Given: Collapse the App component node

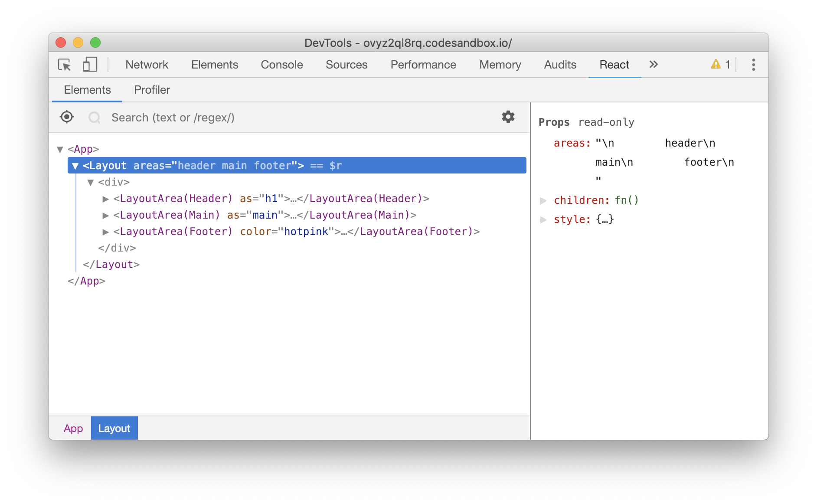Looking at the screenshot, I should click(60, 149).
